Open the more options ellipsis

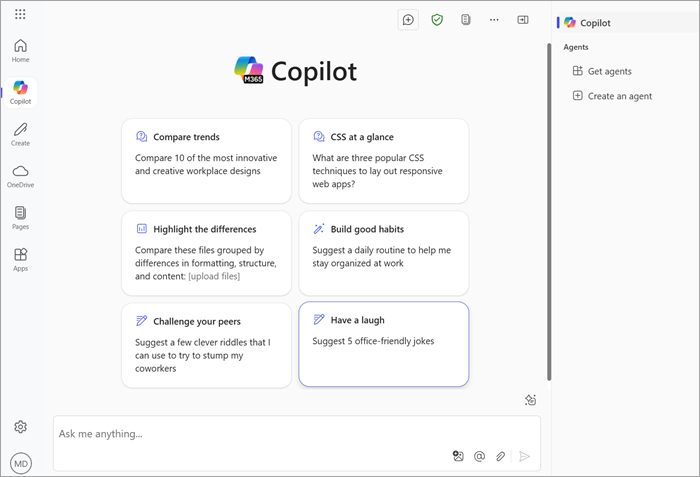coord(494,20)
